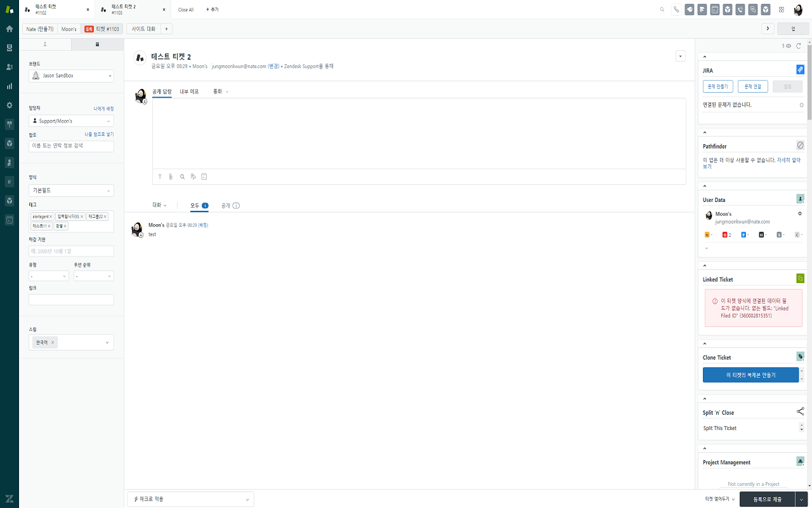Open the User Data panel person icon
Image resolution: width=812 pixels, height=508 pixels.
pos(800,198)
